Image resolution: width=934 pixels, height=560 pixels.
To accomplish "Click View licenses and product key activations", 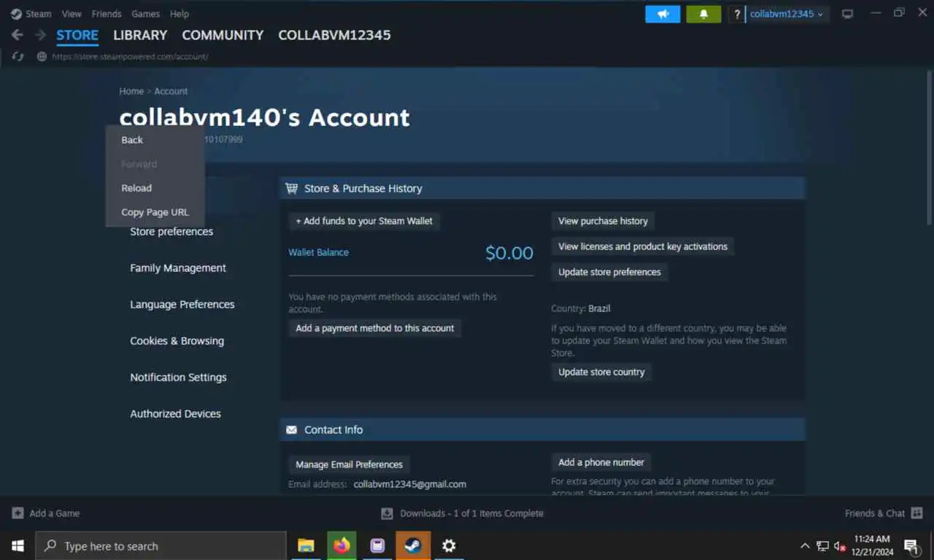I will [x=643, y=246].
